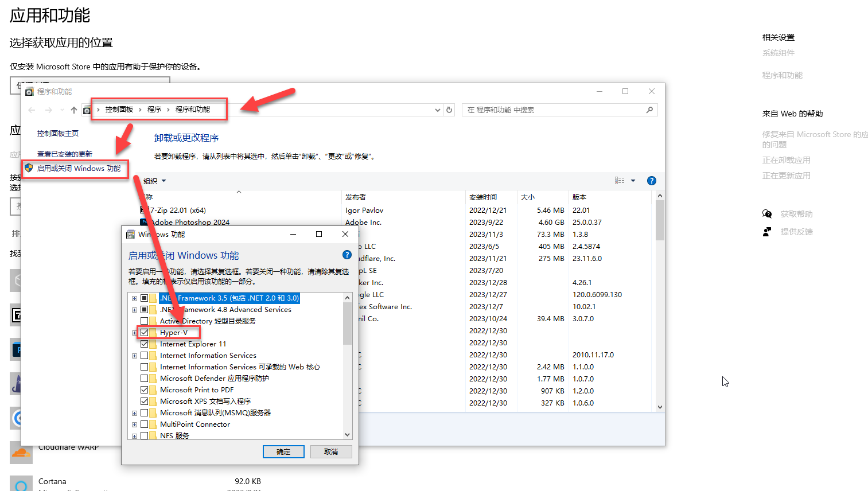The width and height of the screenshot is (868, 491).
Task: Open 获取帮助 link in Settings
Action: click(x=796, y=214)
